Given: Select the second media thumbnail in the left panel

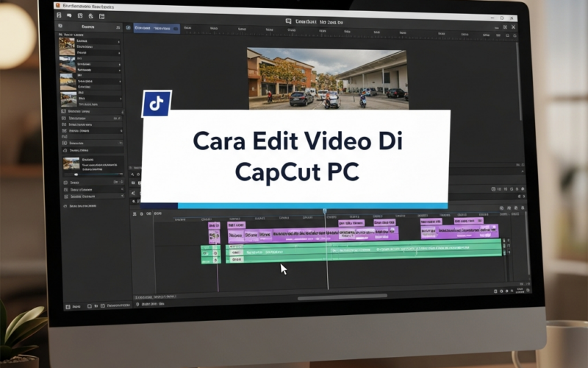Looking at the screenshot, I should point(68,63).
